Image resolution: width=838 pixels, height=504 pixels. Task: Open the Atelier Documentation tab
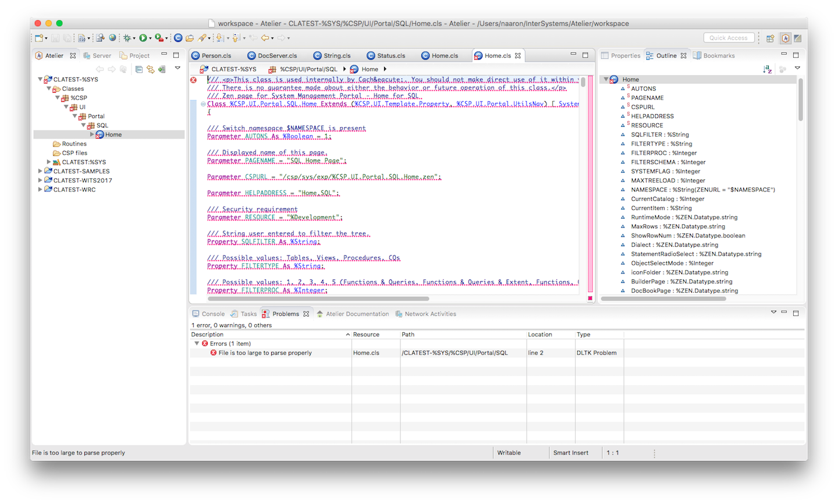[x=353, y=314]
